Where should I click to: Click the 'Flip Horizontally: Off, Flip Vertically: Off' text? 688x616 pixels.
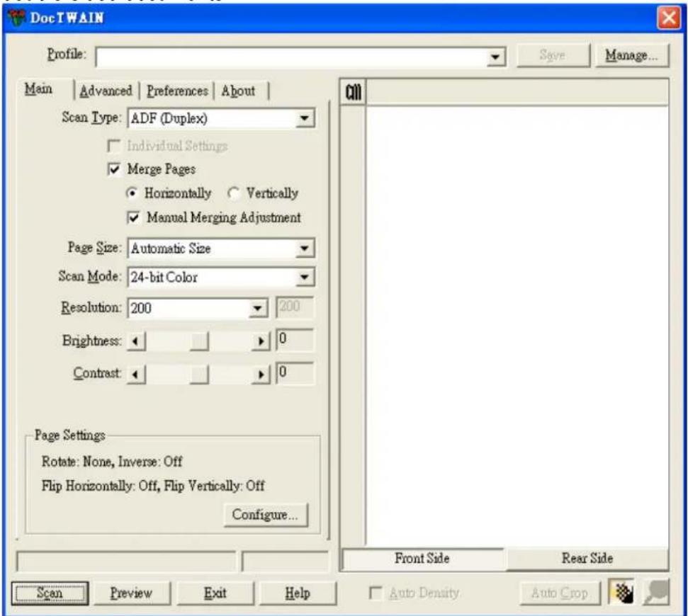[153, 486]
